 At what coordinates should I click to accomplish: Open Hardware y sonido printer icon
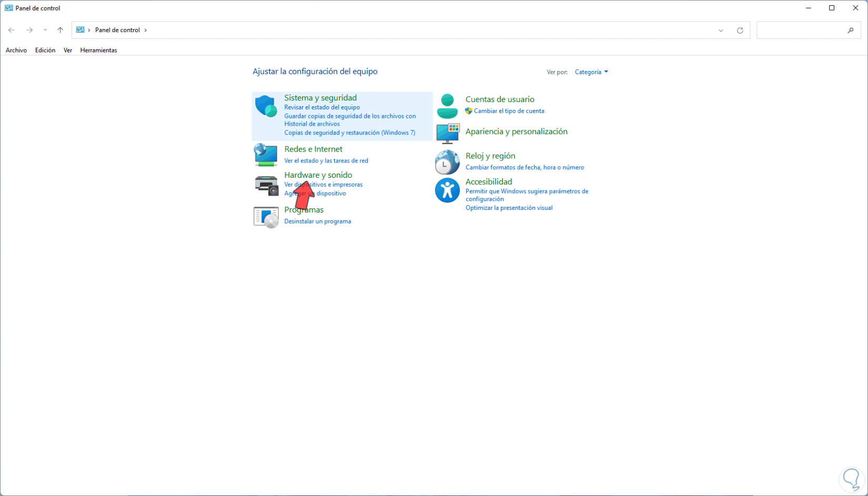[266, 185]
